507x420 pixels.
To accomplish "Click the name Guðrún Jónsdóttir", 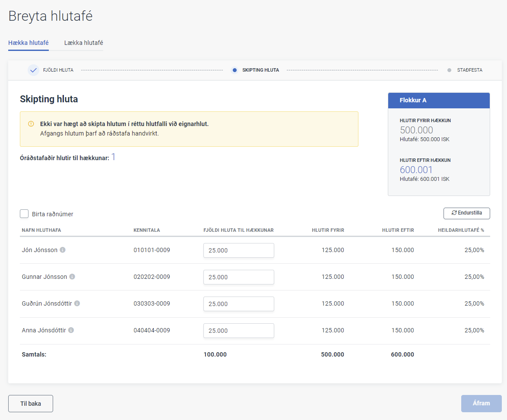I will [x=47, y=304].
